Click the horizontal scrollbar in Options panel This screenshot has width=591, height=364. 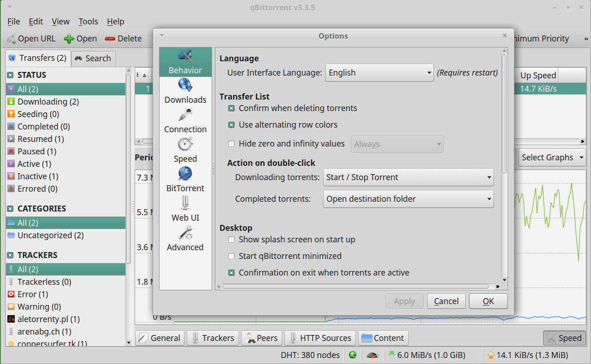click(x=355, y=287)
